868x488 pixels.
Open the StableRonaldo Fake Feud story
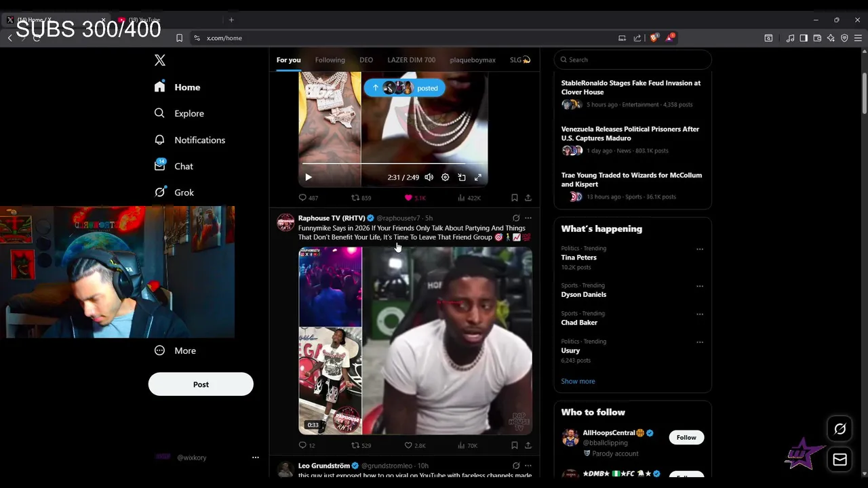pyautogui.click(x=633, y=94)
